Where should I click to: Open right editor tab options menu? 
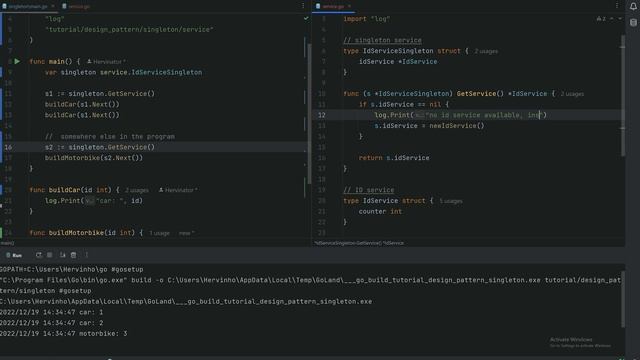click(617, 6)
